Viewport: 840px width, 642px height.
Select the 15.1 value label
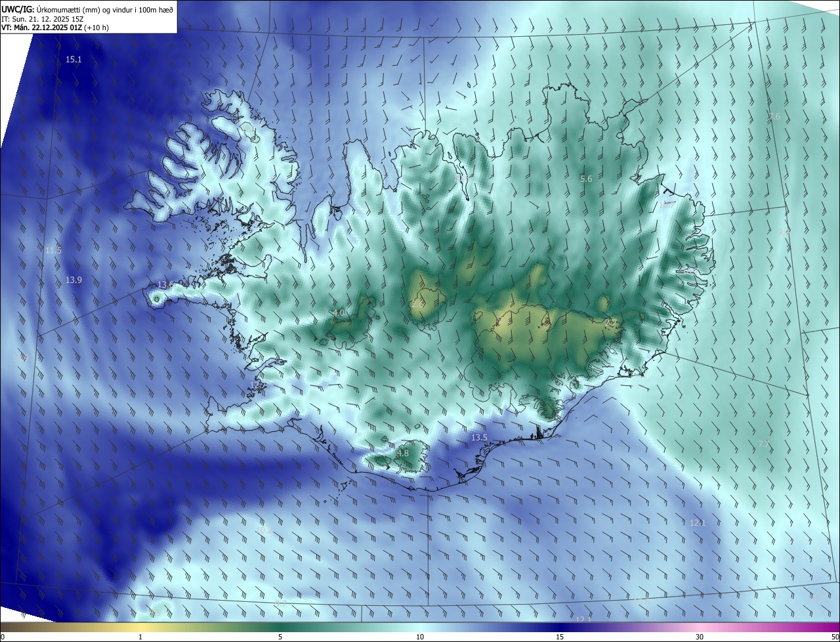pyautogui.click(x=73, y=60)
